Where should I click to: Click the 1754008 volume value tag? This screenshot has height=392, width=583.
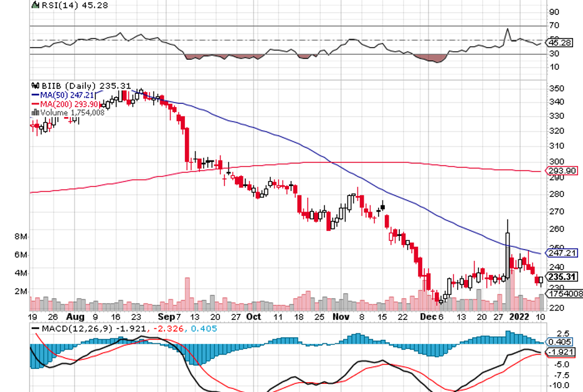coord(564,293)
